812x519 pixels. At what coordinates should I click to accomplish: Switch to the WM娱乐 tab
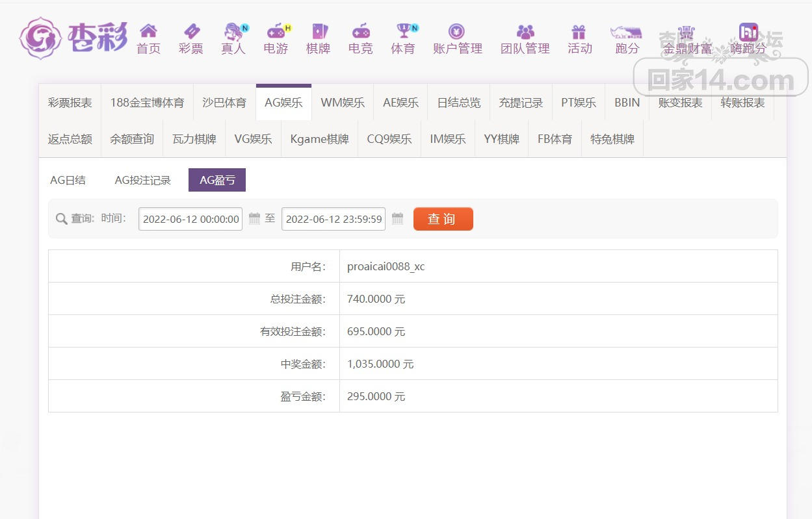(343, 103)
